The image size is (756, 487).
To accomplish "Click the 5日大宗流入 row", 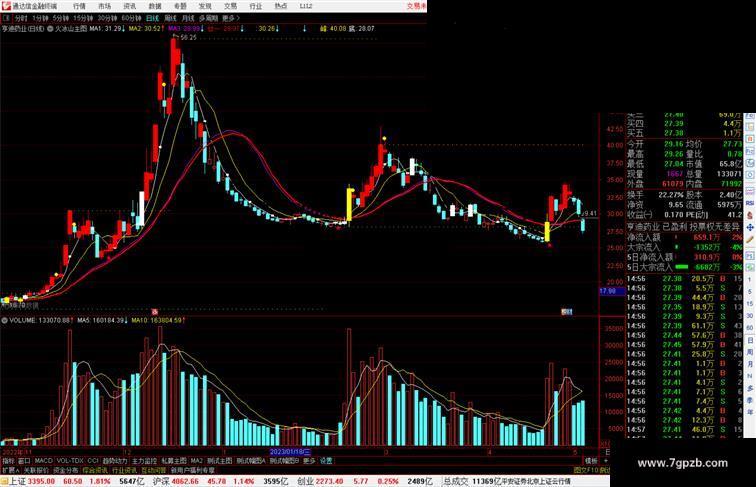I will click(x=685, y=267).
